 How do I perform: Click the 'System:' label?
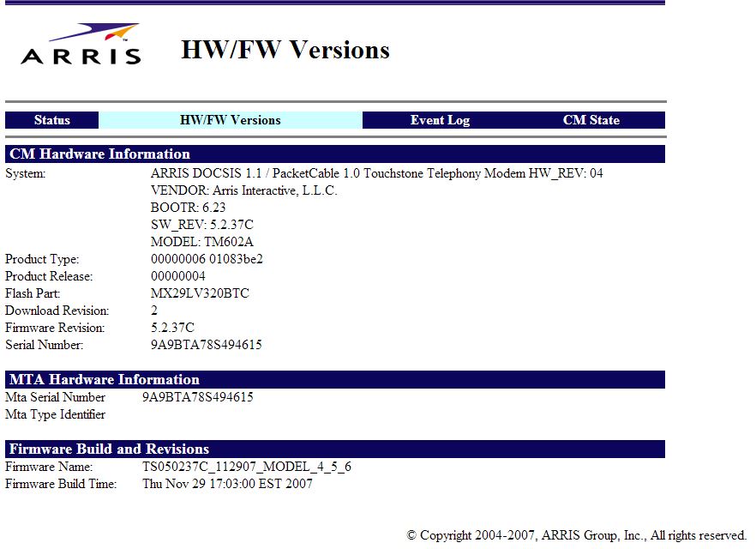[26, 173]
